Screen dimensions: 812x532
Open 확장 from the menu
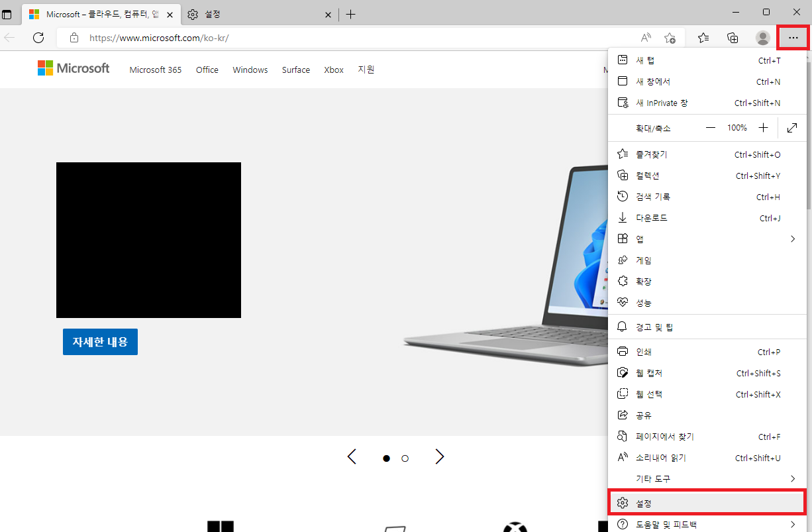pos(707,282)
